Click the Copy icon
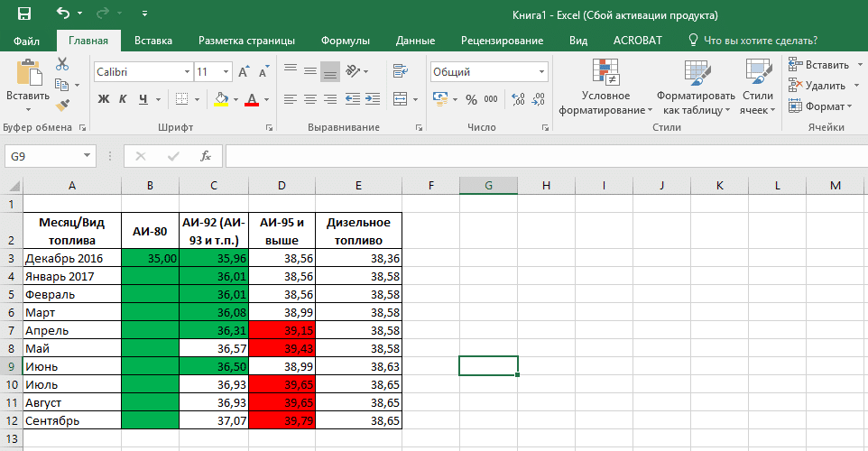Screen dimensions: 868x451 pos(61,85)
